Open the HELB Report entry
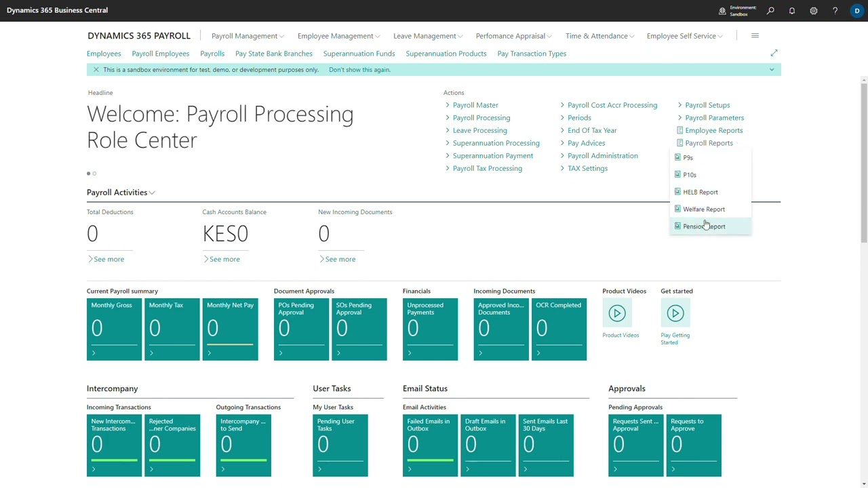 tap(710, 192)
